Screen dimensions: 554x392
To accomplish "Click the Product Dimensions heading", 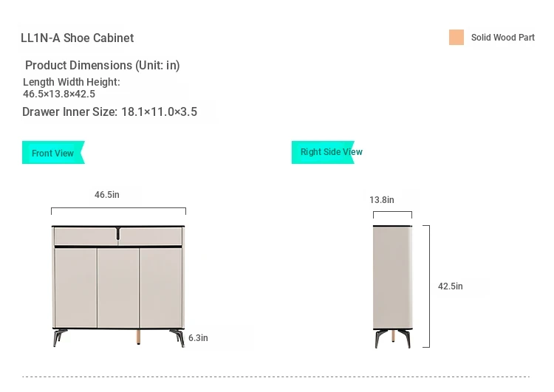I will pyautogui.click(x=103, y=65).
